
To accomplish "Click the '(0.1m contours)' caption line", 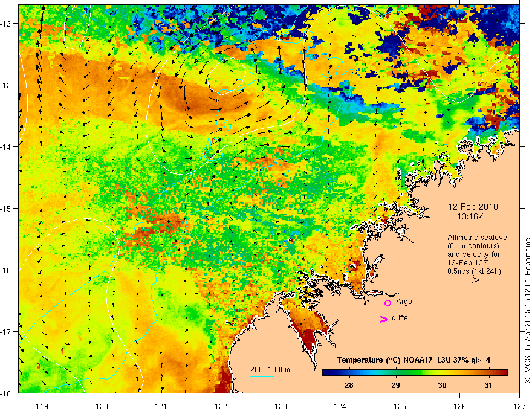I will click(473, 246).
